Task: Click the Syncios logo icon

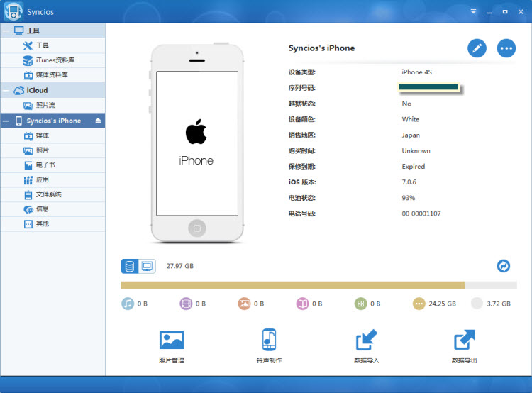Action: pyautogui.click(x=13, y=11)
